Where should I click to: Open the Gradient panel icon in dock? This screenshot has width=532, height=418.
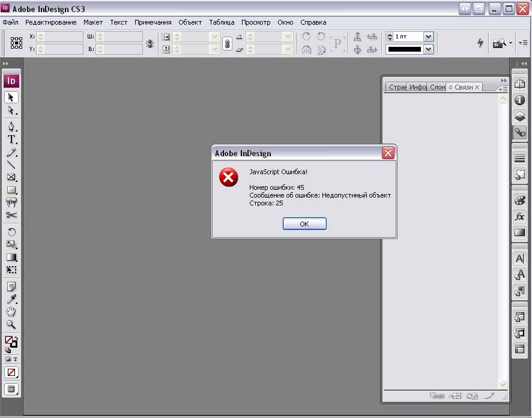click(519, 232)
